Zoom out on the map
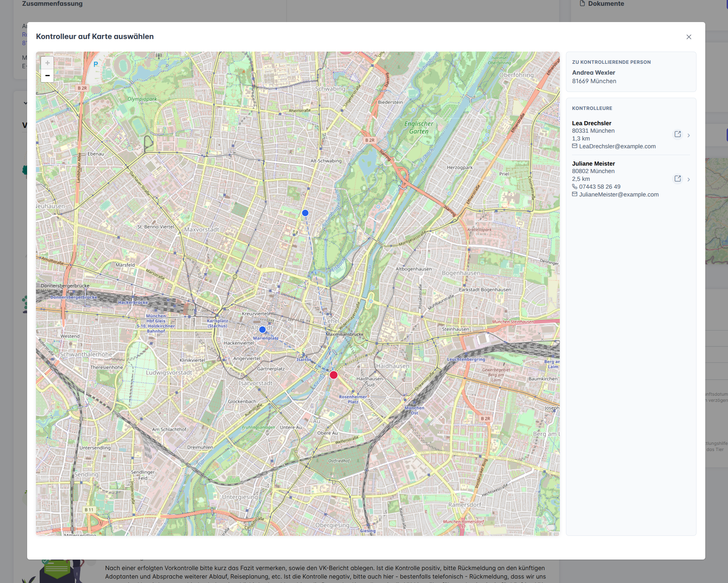728x583 pixels. coord(47,75)
